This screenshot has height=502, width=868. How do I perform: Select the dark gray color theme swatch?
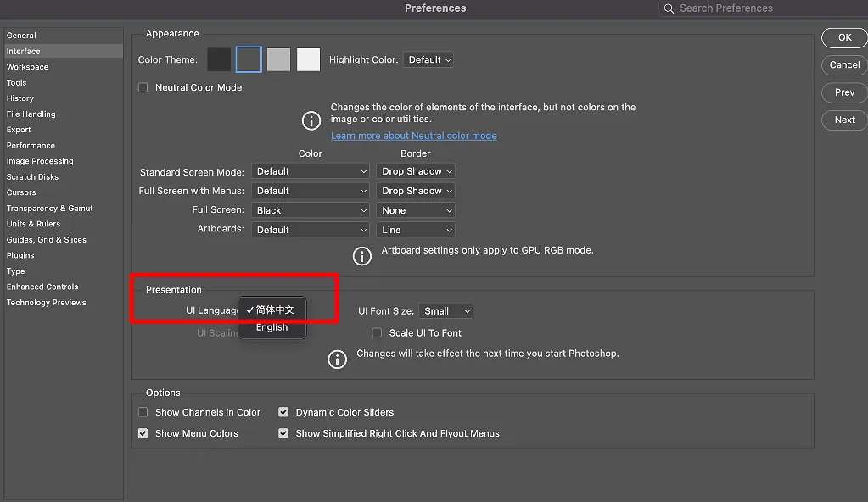tap(249, 59)
